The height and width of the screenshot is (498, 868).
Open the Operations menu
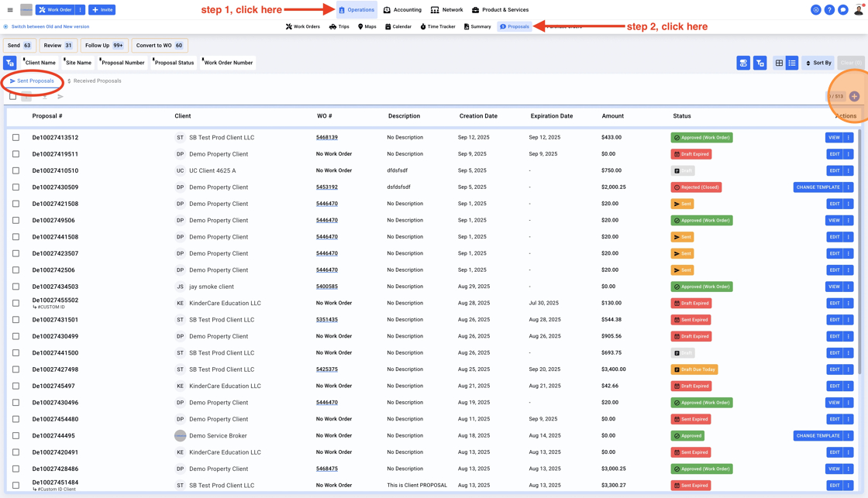tap(356, 10)
